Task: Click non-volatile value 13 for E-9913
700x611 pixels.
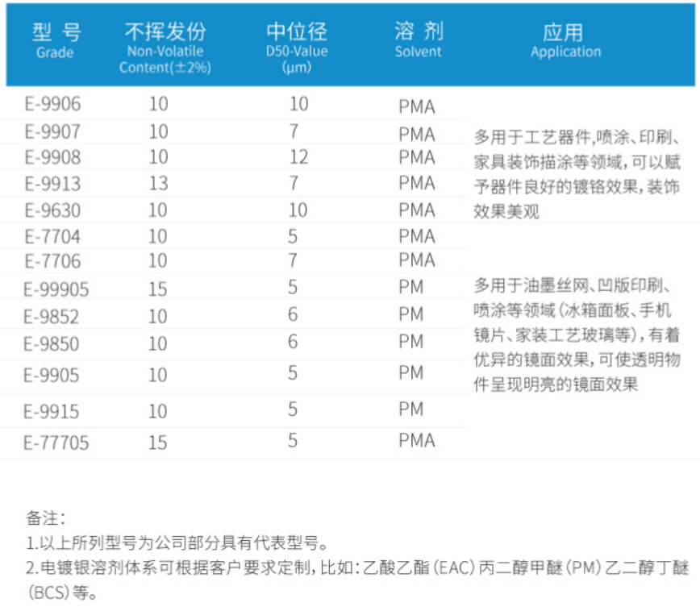Action: pyautogui.click(x=159, y=184)
